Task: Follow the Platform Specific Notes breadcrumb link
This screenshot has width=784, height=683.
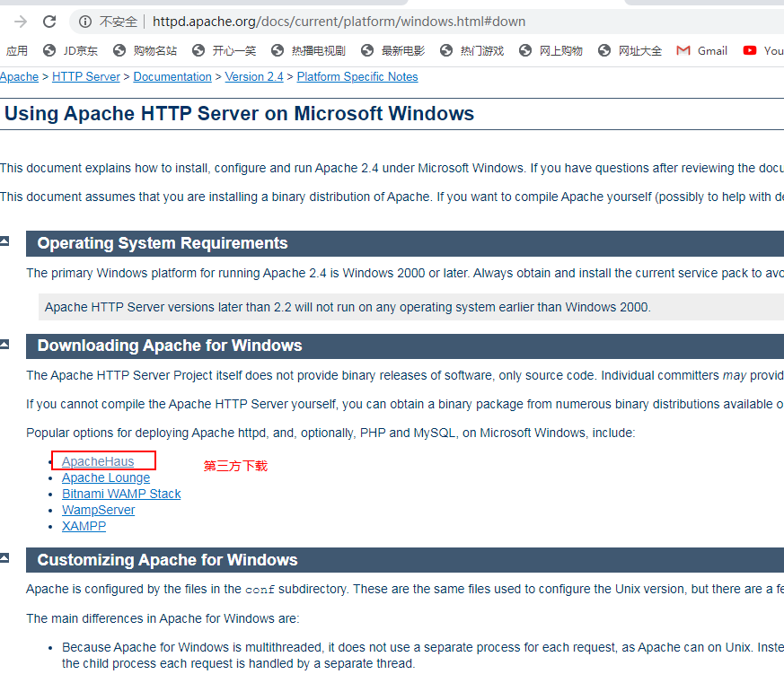Action: pos(357,76)
